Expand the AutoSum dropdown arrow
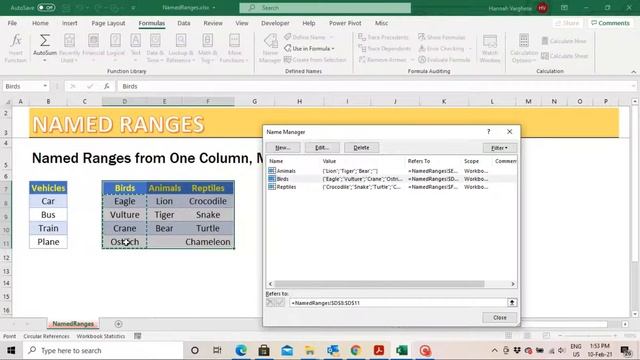This screenshot has height=360, width=640. (x=44, y=60)
